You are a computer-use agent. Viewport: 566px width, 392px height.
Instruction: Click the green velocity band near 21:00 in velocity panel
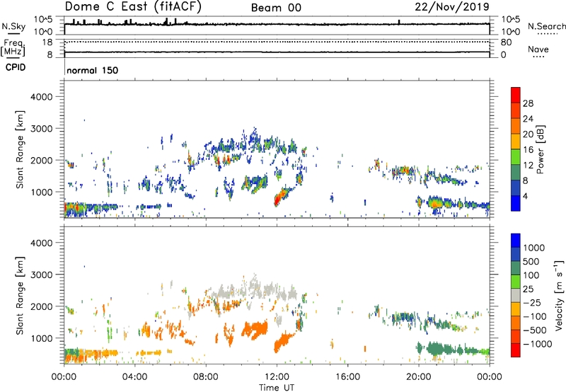click(x=436, y=349)
